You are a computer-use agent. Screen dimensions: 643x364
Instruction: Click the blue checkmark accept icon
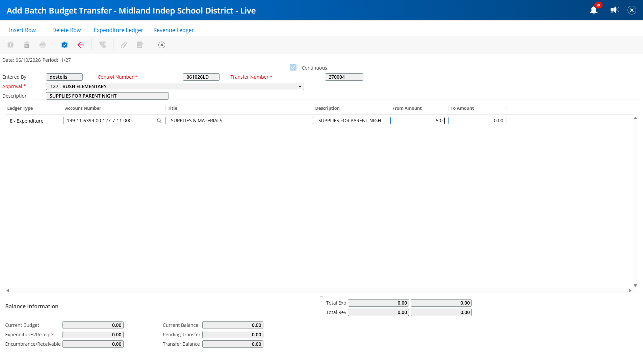65,45
